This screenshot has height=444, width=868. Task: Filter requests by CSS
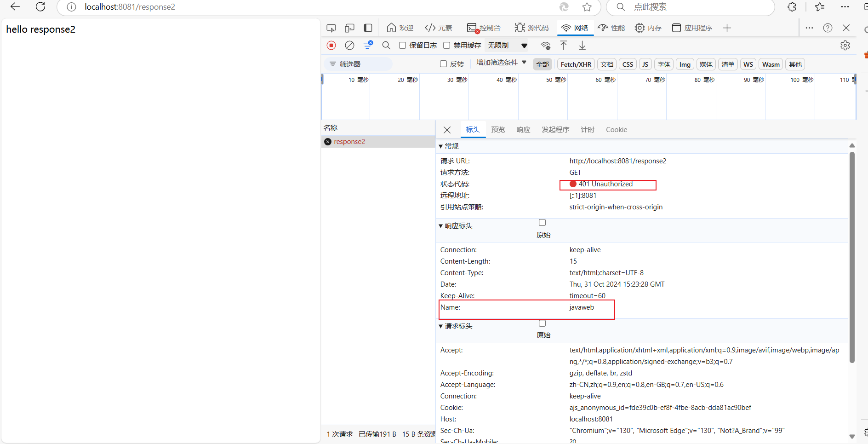pos(628,64)
